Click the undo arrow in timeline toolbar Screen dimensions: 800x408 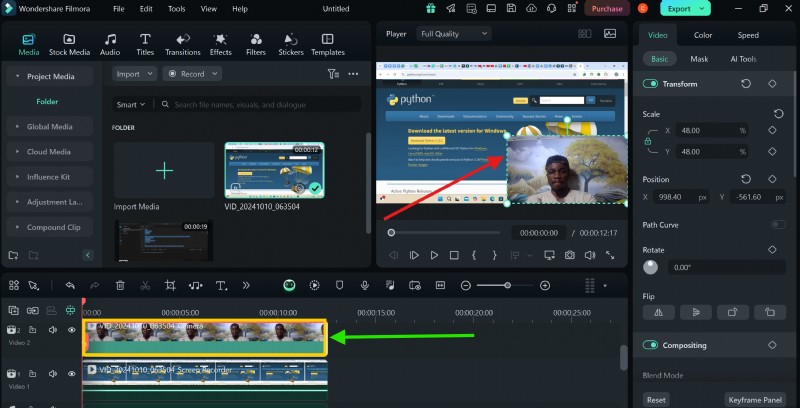tap(69, 285)
